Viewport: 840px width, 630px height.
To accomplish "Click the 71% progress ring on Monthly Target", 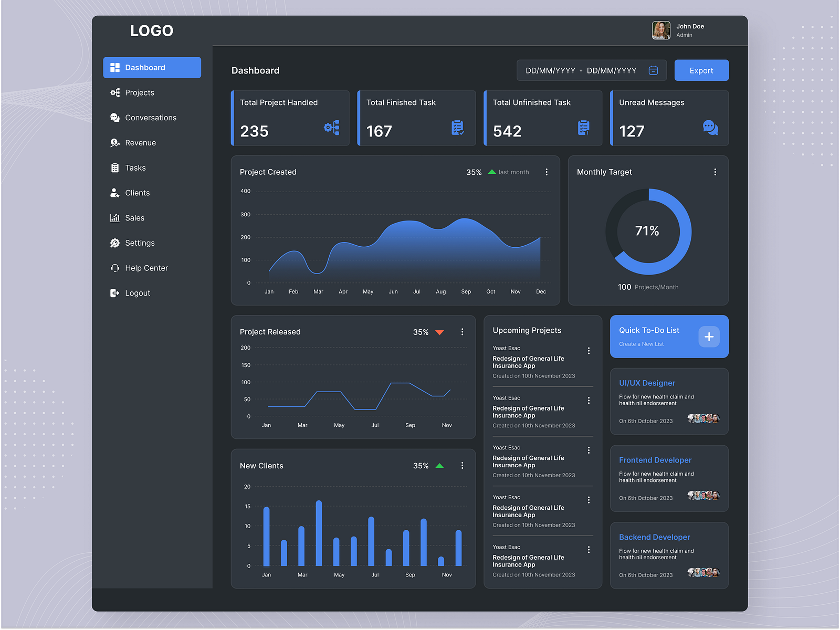I will click(648, 230).
